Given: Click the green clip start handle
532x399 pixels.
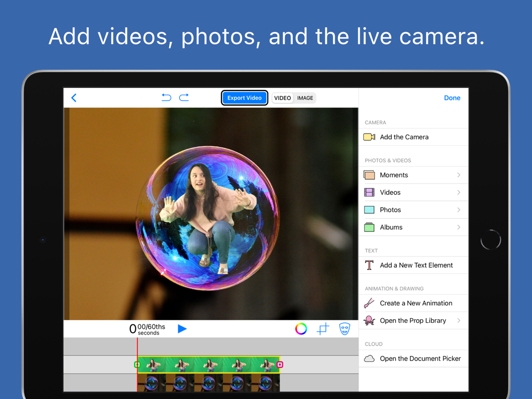Looking at the screenshot, I should (137, 365).
